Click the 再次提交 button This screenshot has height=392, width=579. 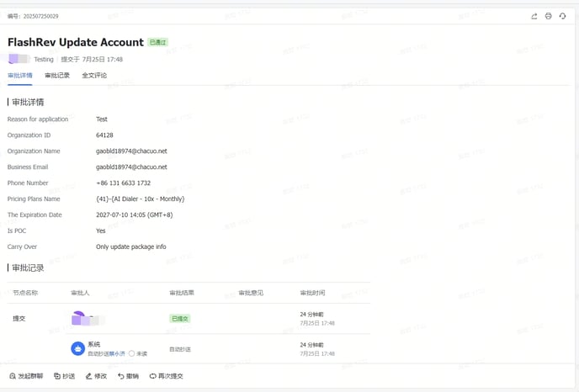(x=166, y=376)
